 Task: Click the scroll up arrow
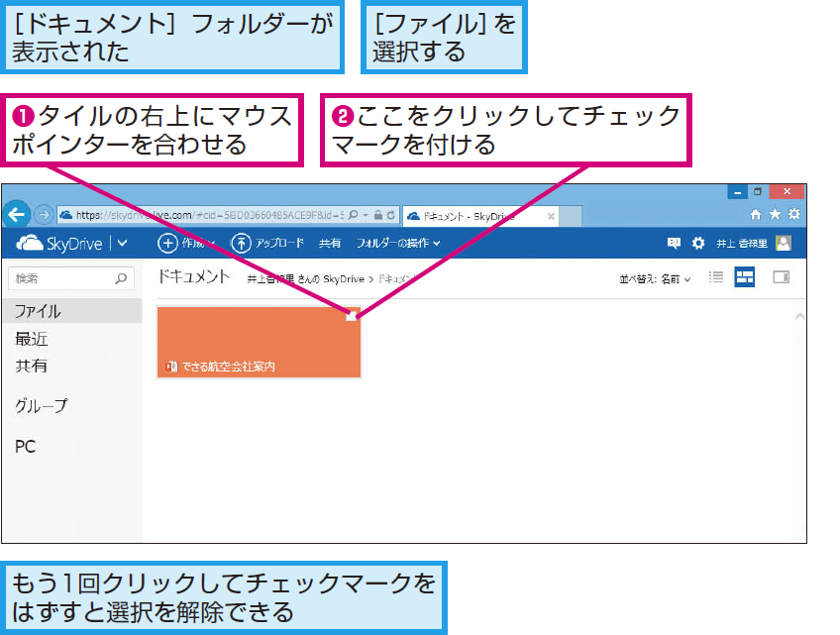point(799,316)
